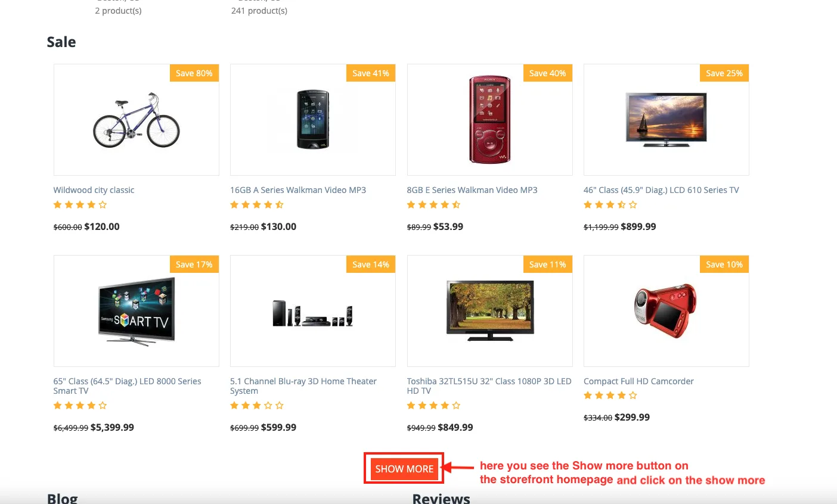
Task: Open red 8GB E Series Walkman image
Action: [x=489, y=119]
